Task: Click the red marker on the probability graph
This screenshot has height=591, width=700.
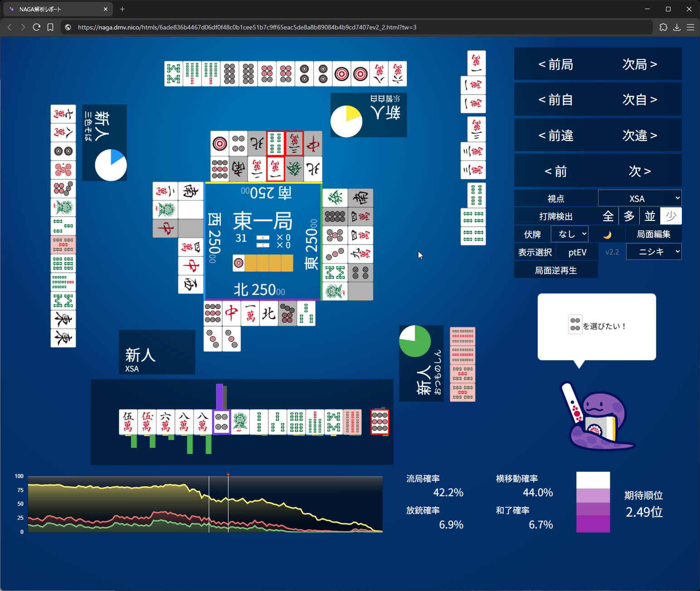Action: 228,475
